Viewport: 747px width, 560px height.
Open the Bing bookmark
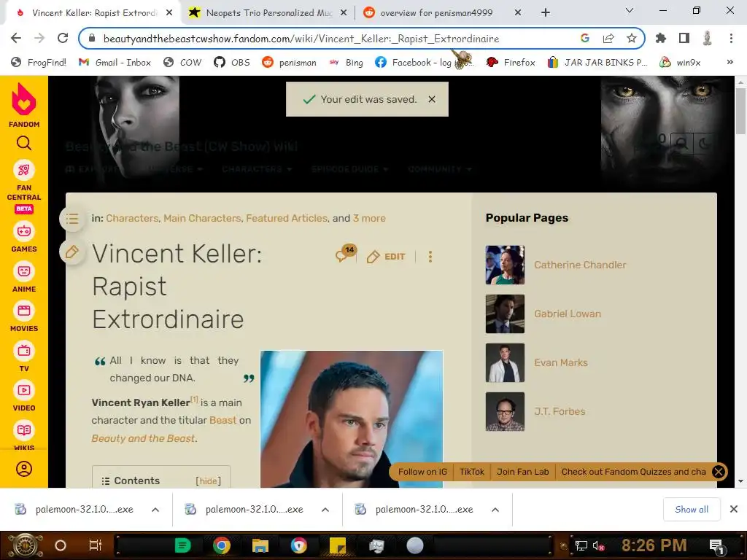pos(347,63)
